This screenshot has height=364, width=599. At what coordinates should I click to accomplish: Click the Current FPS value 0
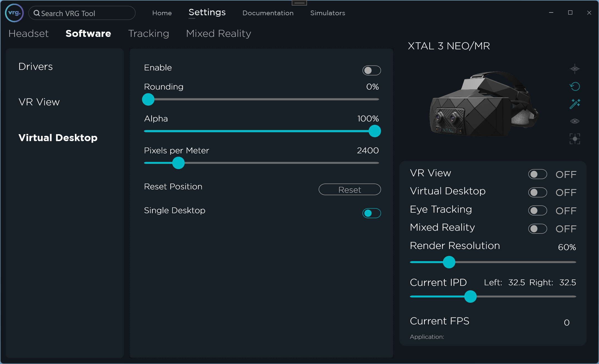click(567, 322)
